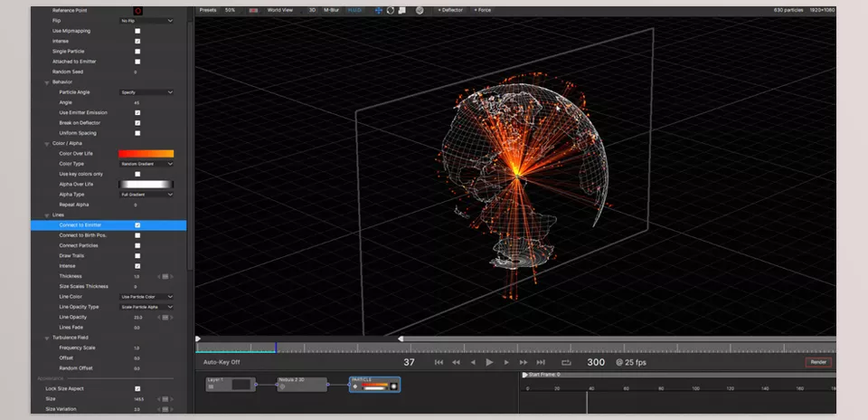Open the Color Over Life gradient
868x420 pixels.
(146, 154)
